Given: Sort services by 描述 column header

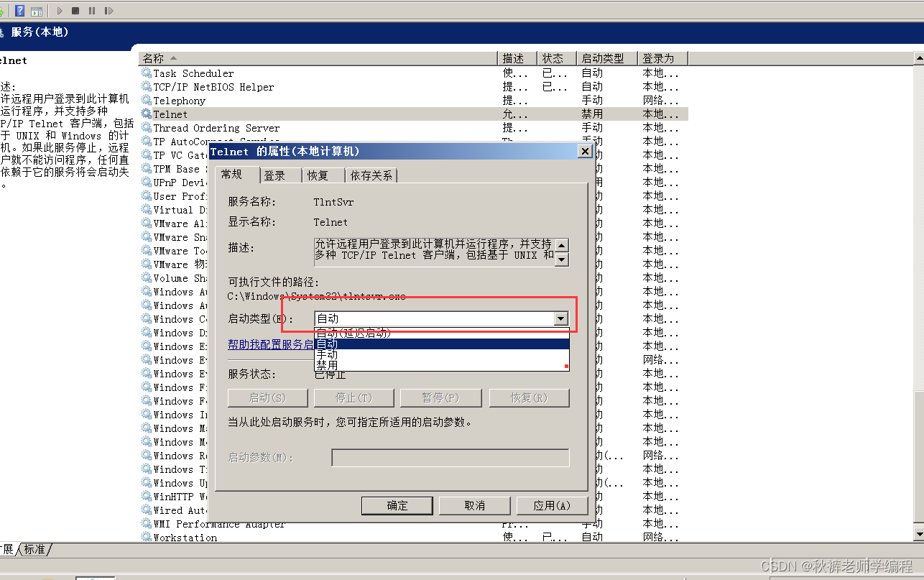Looking at the screenshot, I should point(517,58).
